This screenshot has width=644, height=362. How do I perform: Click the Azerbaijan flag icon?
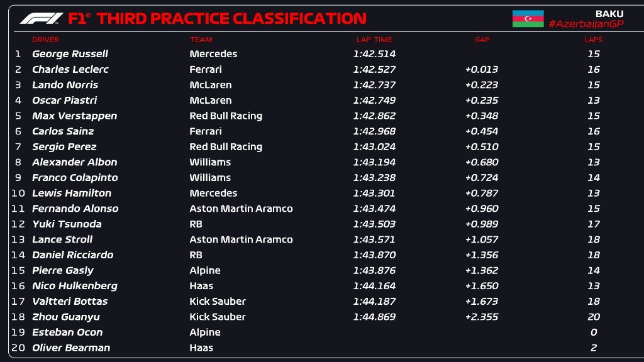click(528, 18)
